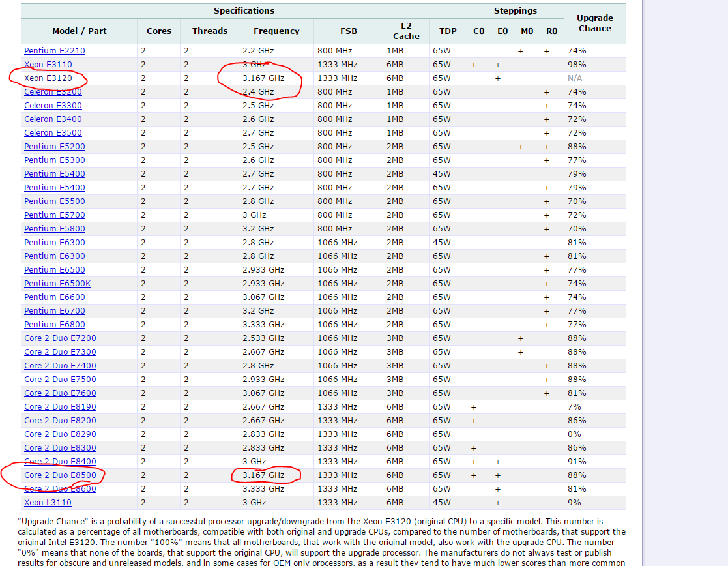The width and height of the screenshot is (728, 566).
Task: Click the Frequency column header
Action: (276, 31)
